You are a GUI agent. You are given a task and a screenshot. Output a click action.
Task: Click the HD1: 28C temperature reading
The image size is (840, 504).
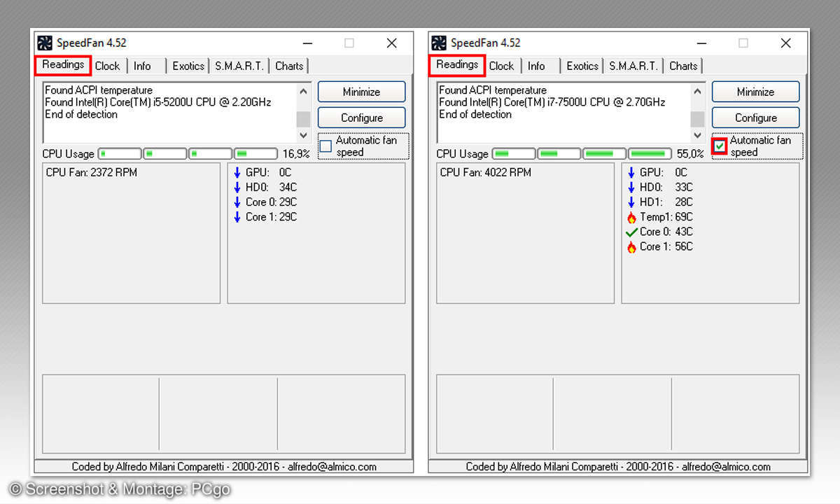click(x=666, y=202)
